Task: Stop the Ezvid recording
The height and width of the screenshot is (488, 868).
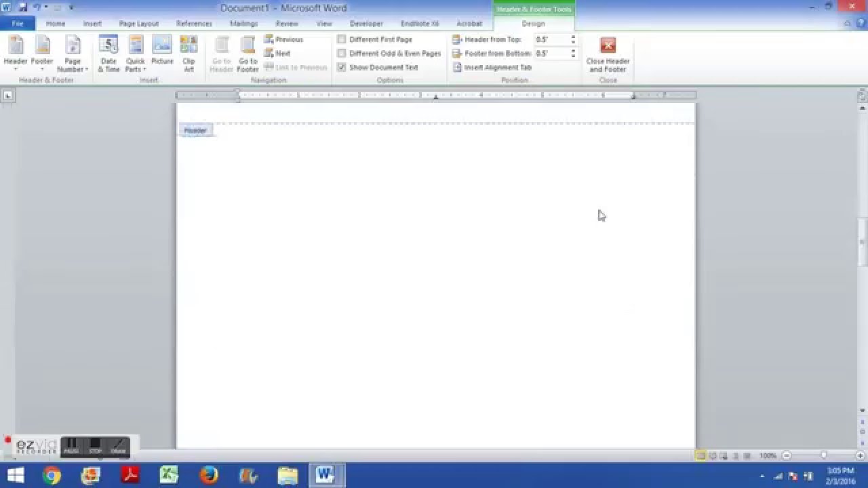Action: [95, 447]
